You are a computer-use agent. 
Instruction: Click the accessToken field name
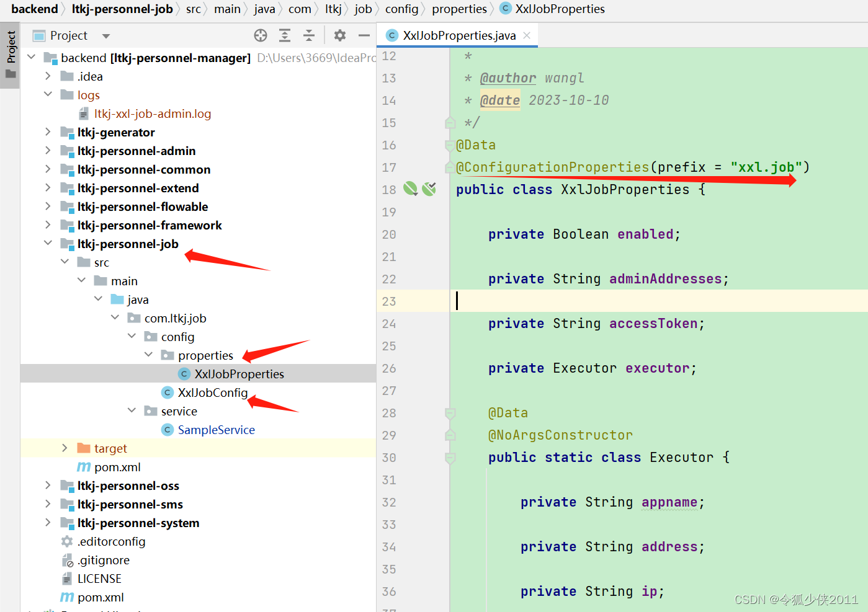click(x=653, y=324)
